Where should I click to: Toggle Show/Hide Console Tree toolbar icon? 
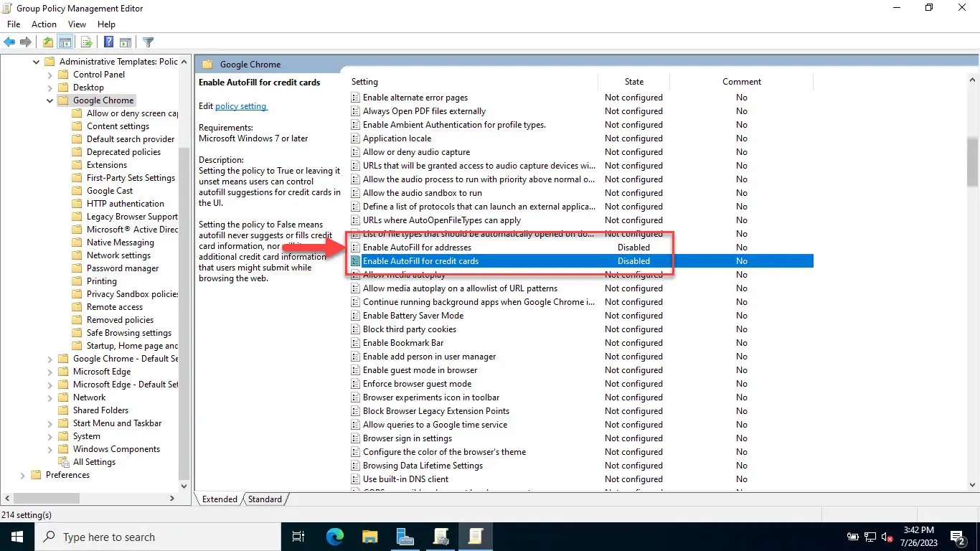(65, 42)
